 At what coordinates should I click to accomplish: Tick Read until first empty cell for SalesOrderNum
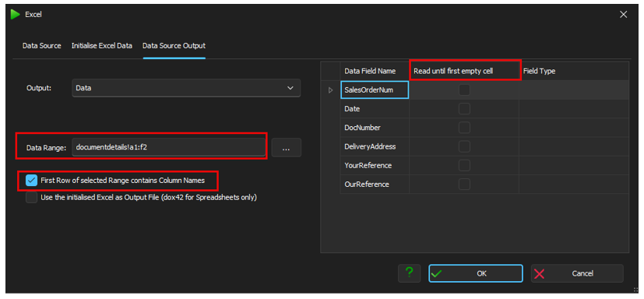point(465,90)
